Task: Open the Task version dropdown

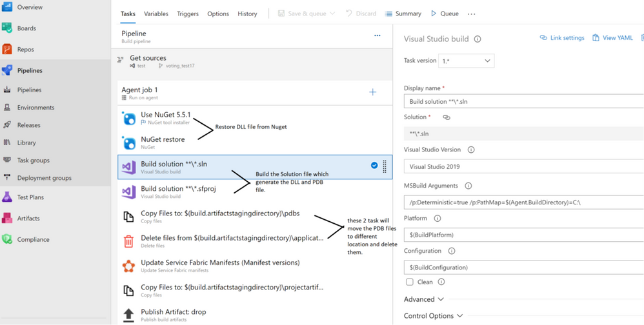Action: pyautogui.click(x=467, y=61)
